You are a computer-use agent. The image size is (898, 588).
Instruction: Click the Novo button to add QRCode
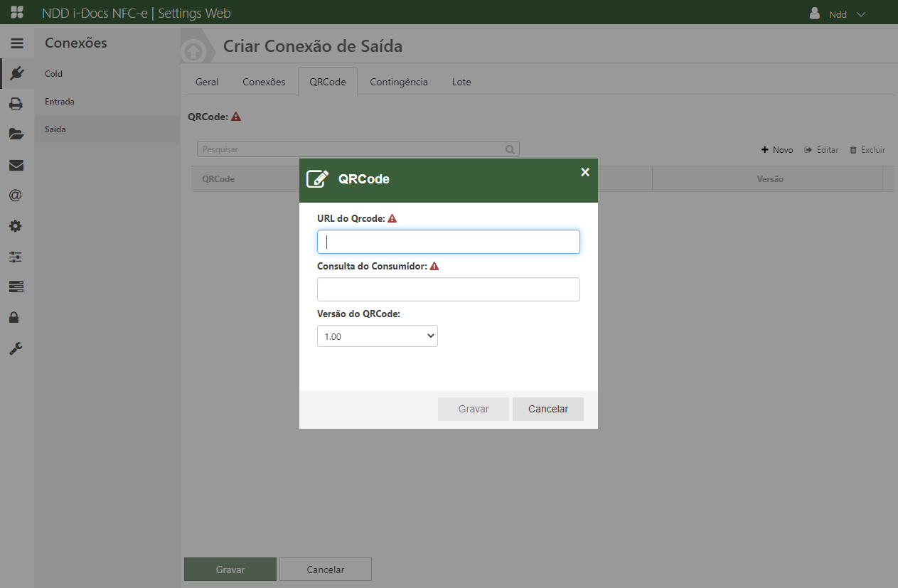(x=777, y=150)
